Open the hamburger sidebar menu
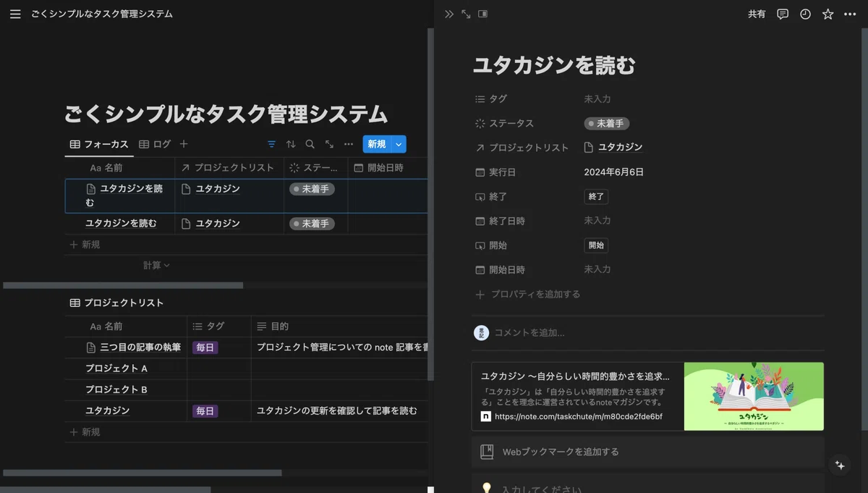Screen dimensions: 868x493 pyautogui.click(x=15, y=14)
